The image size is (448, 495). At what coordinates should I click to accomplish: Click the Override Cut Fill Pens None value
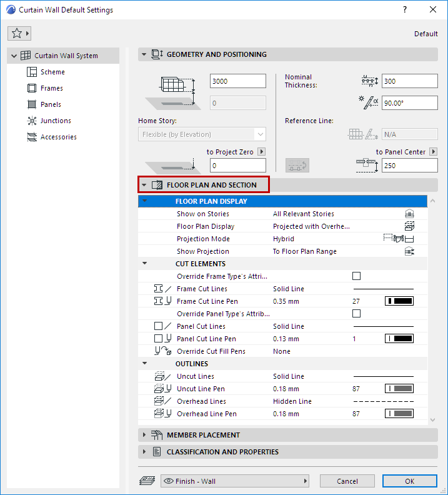(x=281, y=351)
